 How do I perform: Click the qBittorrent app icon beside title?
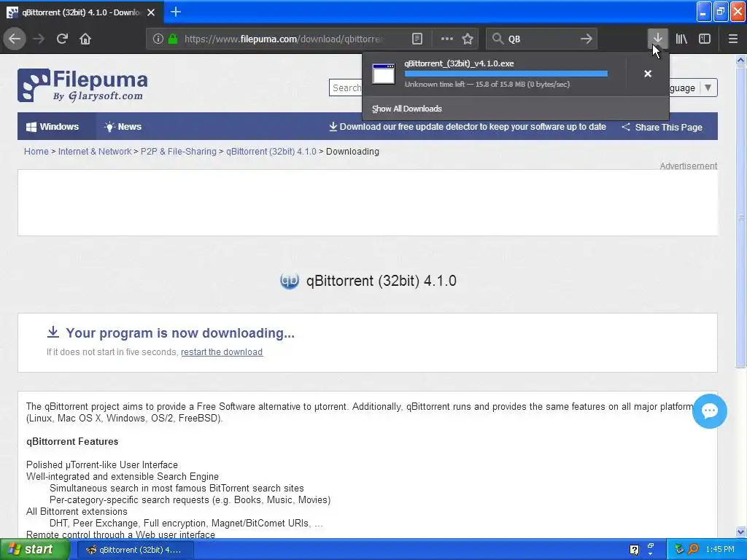(289, 281)
